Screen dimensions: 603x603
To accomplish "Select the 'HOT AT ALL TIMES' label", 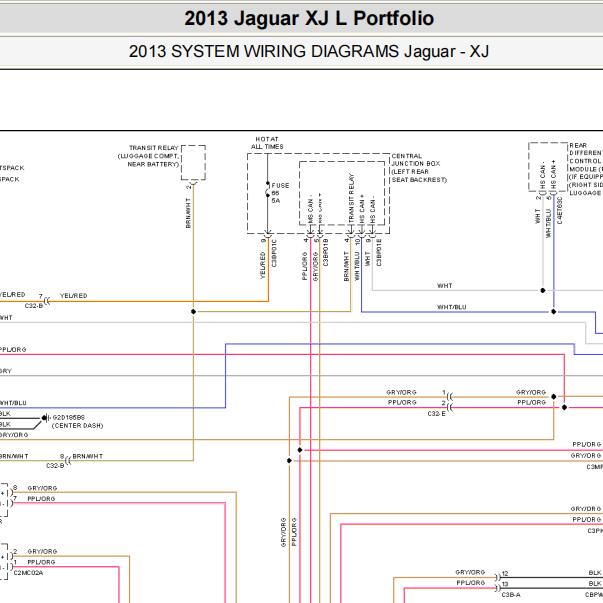I will coord(267,143).
